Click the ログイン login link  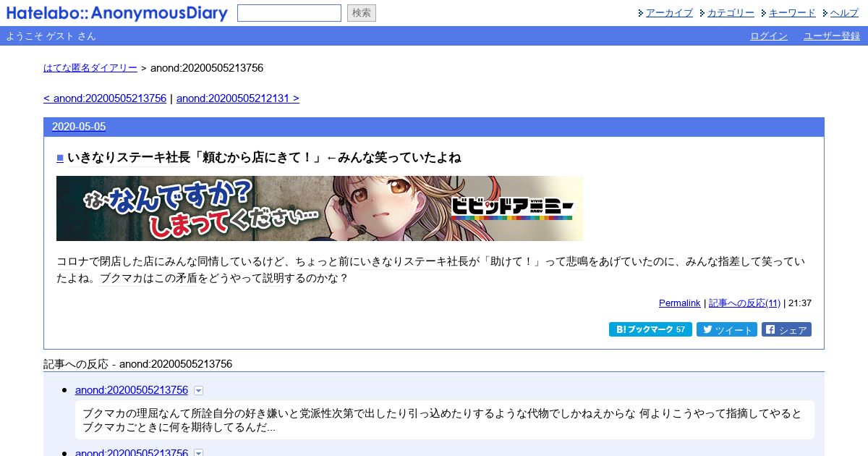click(x=769, y=36)
